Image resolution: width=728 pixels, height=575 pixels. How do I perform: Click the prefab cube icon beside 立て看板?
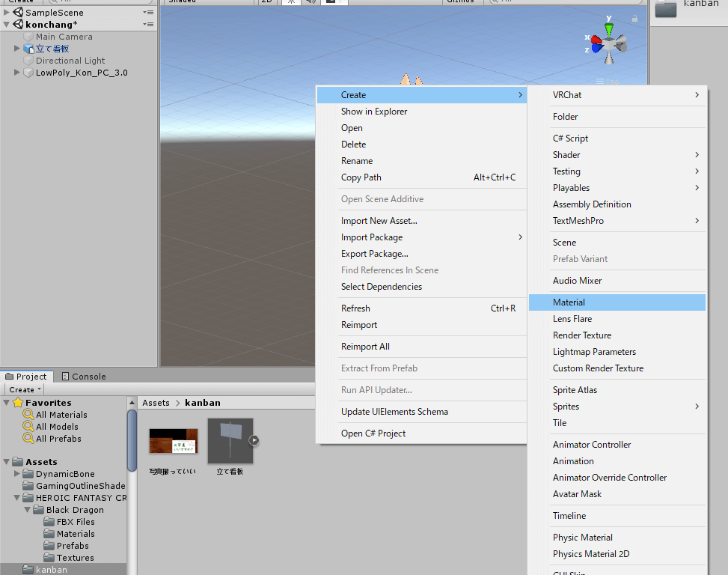(28, 48)
